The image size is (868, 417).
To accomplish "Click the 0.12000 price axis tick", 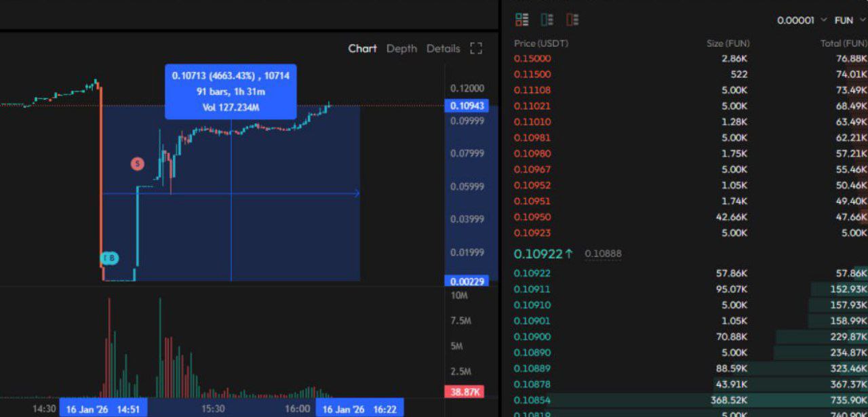I will pyautogui.click(x=467, y=88).
